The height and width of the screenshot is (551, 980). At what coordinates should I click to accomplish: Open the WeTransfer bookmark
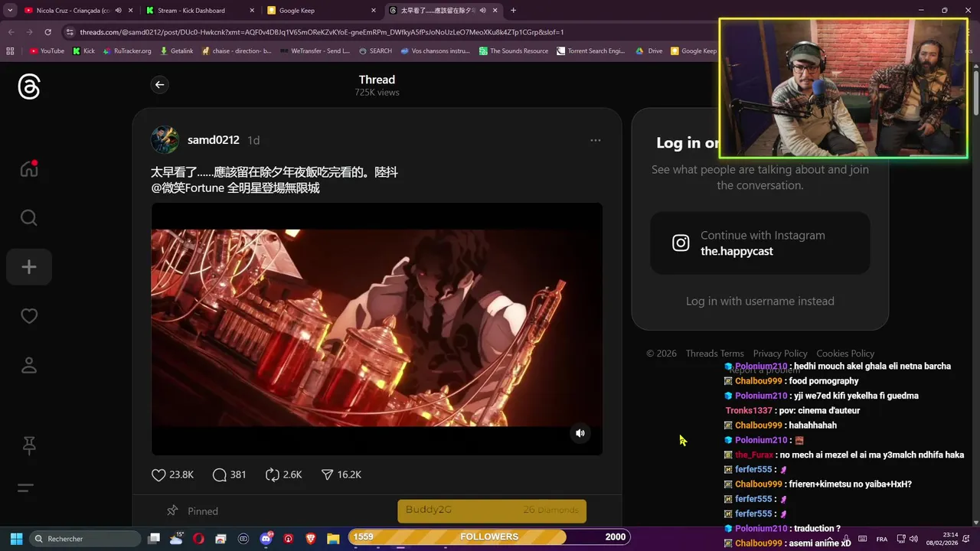click(315, 51)
